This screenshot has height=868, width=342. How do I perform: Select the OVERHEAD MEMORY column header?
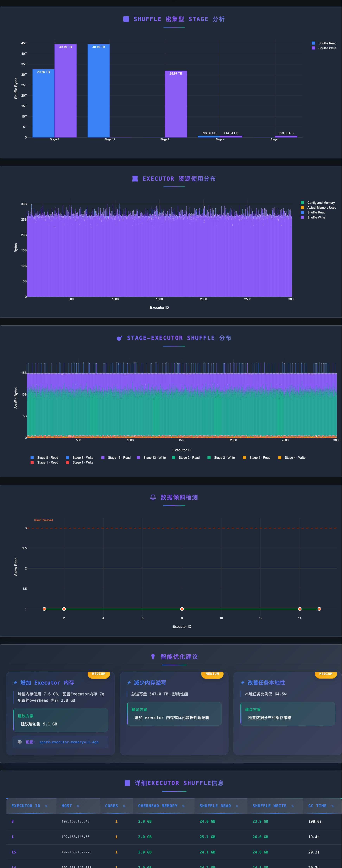[157, 806]
